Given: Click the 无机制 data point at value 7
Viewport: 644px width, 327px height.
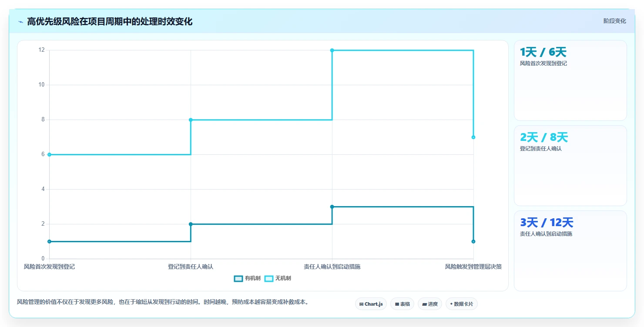Looking at the screenshot, I should point(473,137).
